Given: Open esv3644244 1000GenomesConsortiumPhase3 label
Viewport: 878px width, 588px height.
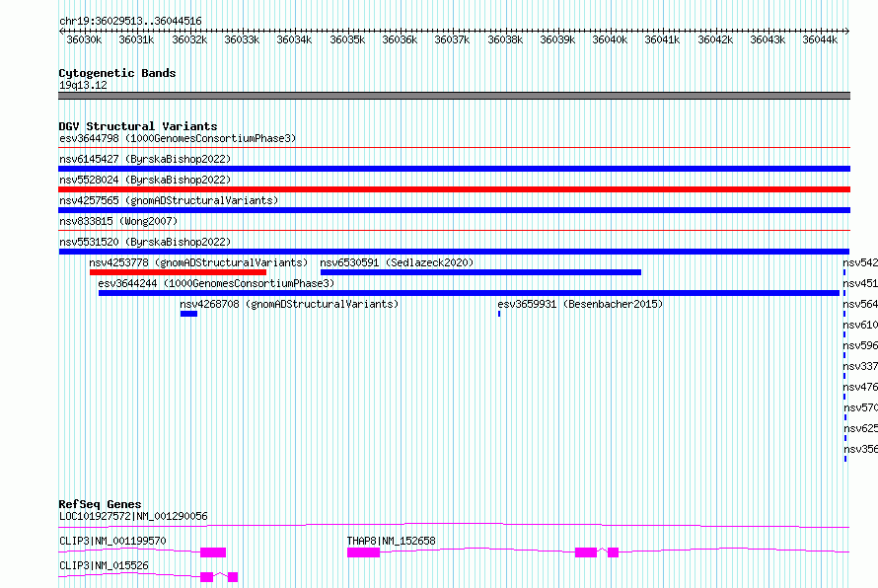Looking at the screenshot, I should [216, 283].
